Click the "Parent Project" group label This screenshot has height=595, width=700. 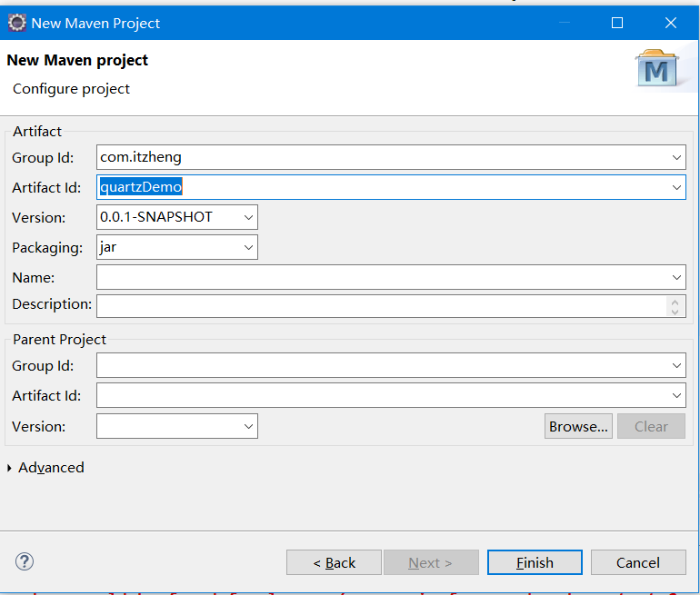59,340
